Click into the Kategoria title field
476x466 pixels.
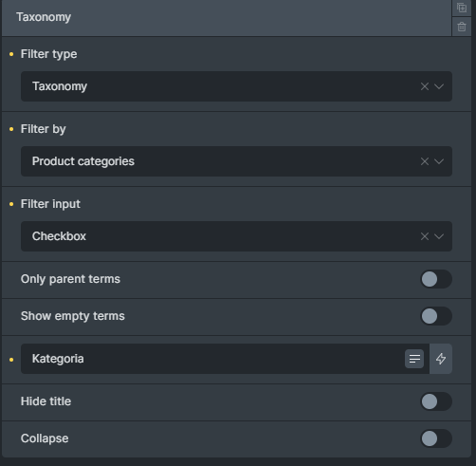click(212, 359)
